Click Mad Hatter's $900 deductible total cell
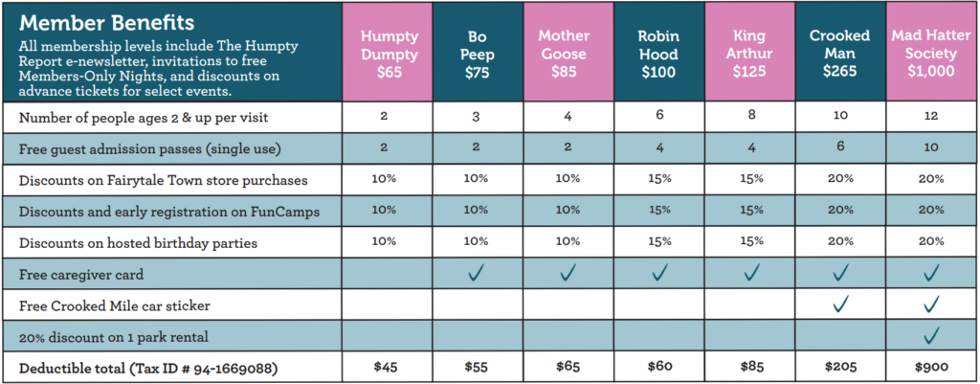The height and width of the screenshot is (384, 980). (x=931, y=367)
